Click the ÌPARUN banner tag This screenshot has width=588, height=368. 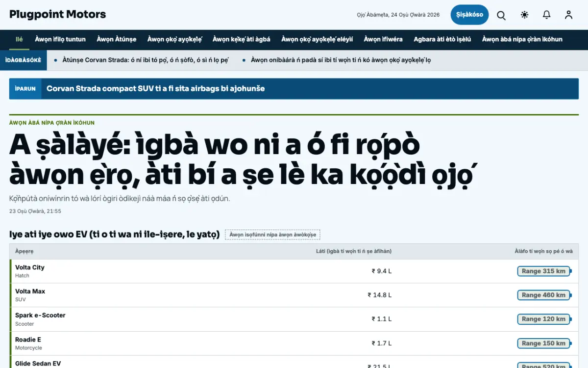click(25, 89)
